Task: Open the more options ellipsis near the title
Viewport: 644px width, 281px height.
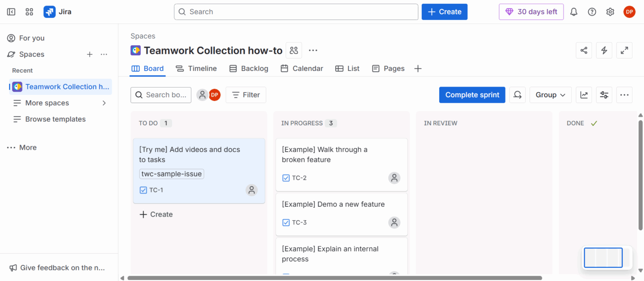Action: point(313,50)
